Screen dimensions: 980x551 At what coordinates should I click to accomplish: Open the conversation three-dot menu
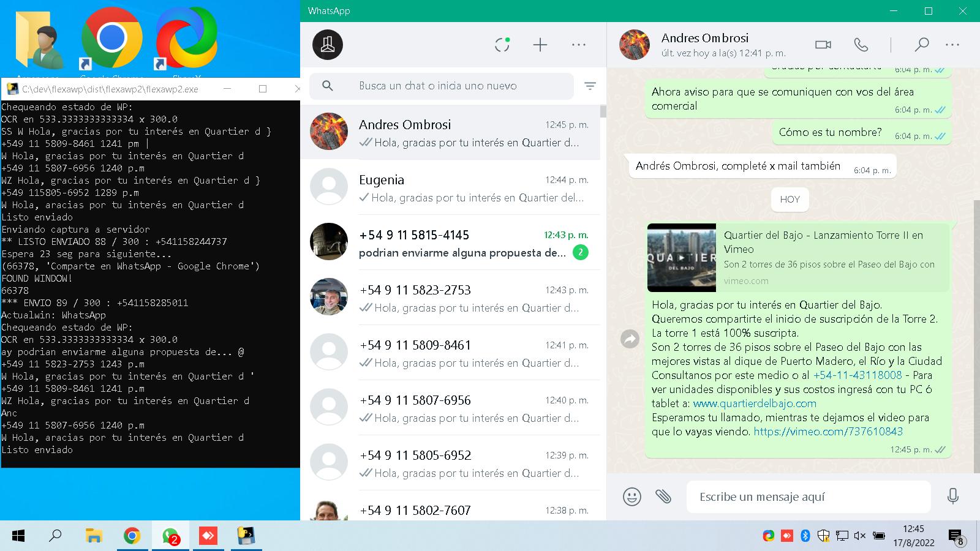(x=952, y=45)
